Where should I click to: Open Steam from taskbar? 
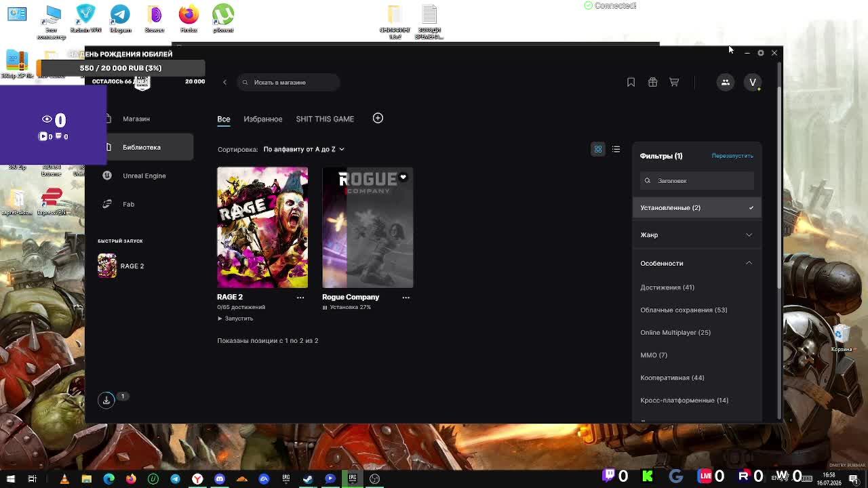(308, 479)
